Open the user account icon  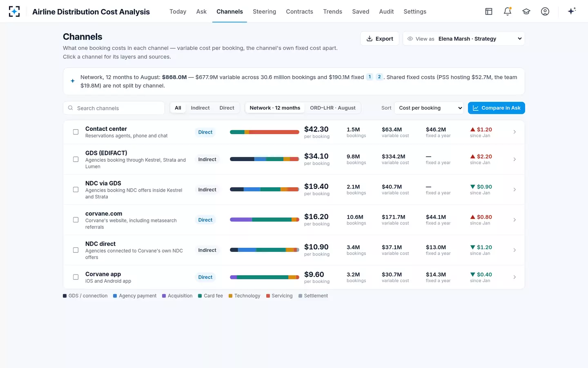point(545,11)
